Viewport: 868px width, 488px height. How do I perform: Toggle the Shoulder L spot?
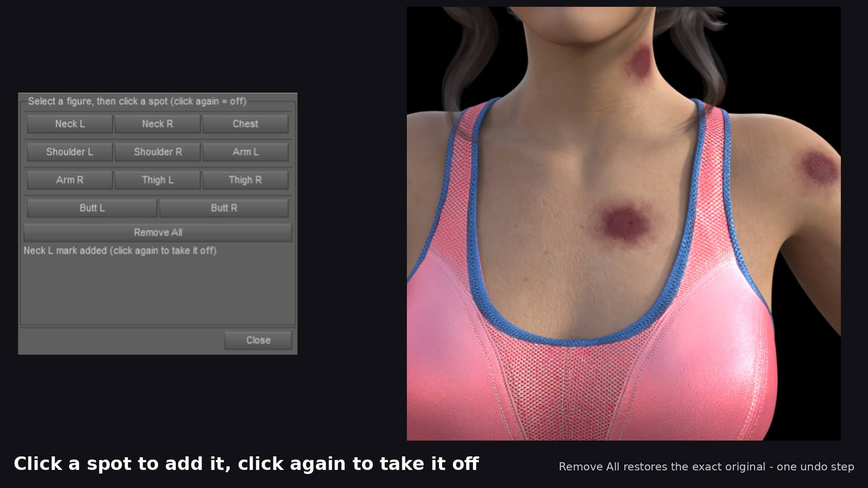coord(70,152)
